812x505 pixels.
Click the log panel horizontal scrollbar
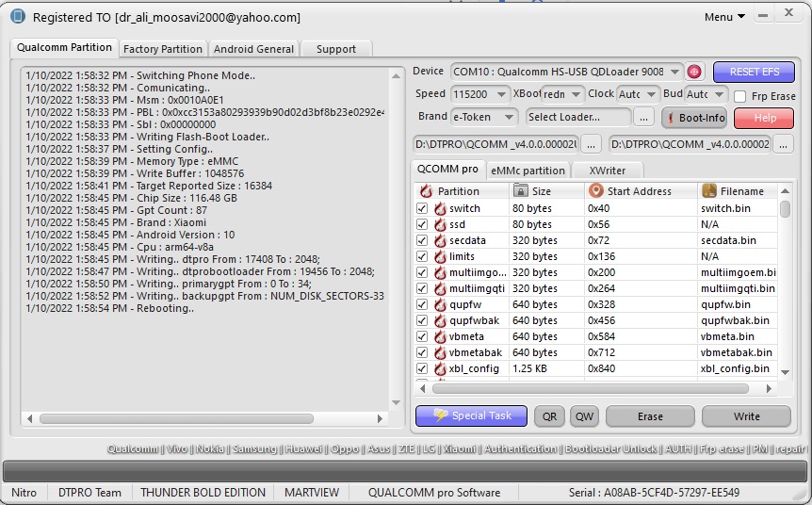176,418
